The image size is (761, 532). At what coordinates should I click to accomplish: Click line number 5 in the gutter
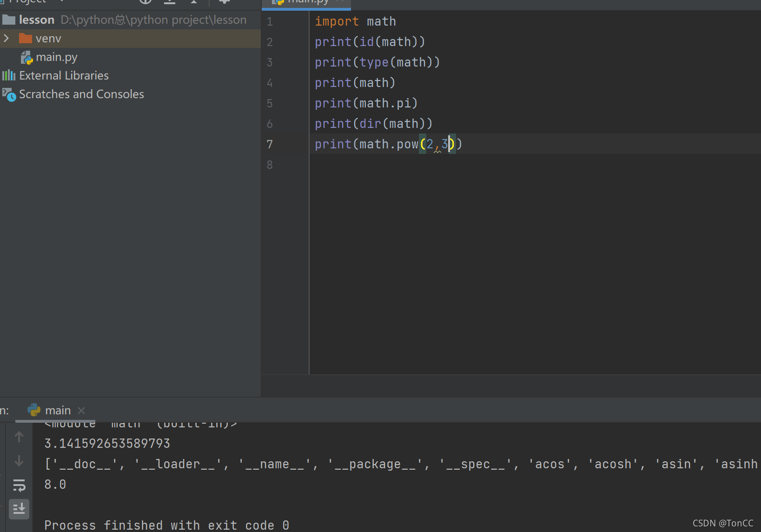[x=270, y=103]
